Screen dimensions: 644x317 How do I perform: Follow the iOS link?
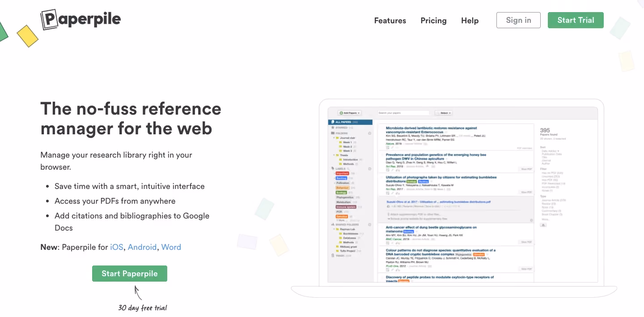pos(116,247)
